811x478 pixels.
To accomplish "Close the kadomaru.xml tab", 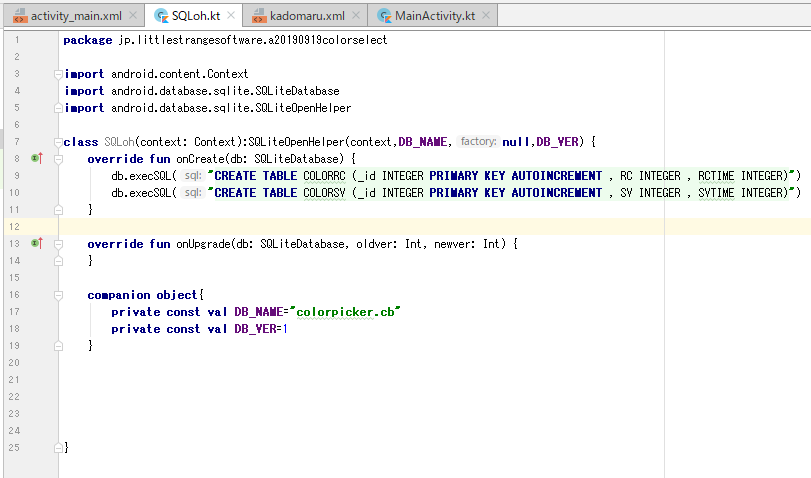I will [x=356, y=16].
